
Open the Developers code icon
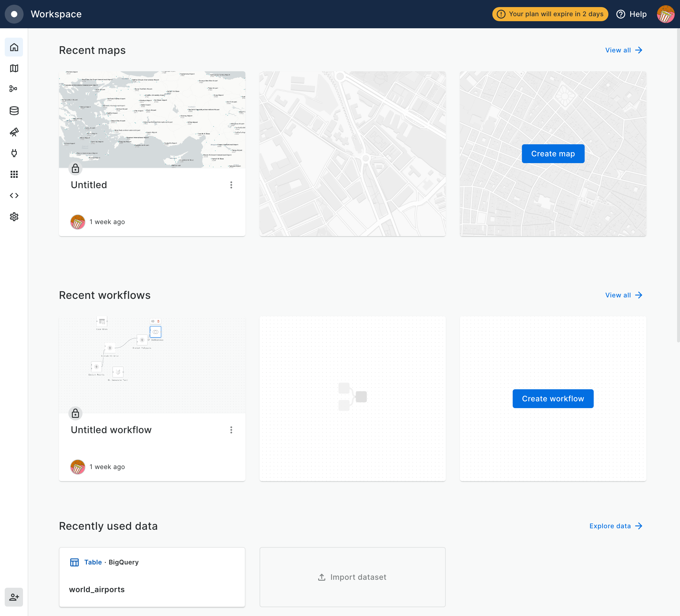14,196
